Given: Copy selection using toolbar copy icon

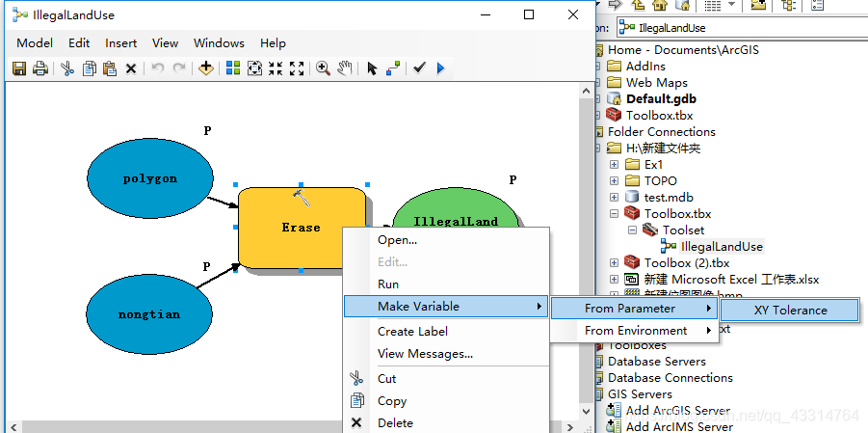Looking at the screenshot, I should (x=89, y=68).
